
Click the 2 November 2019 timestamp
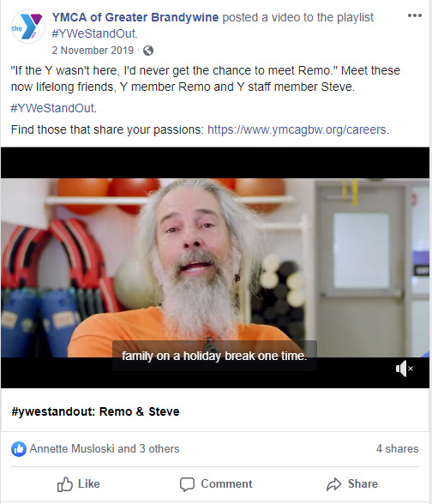[93, 51]
